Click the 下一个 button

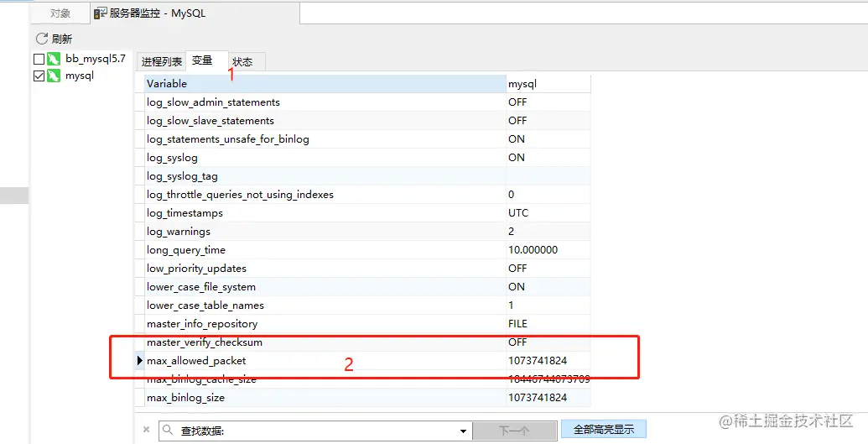click(x=514, y=430)
